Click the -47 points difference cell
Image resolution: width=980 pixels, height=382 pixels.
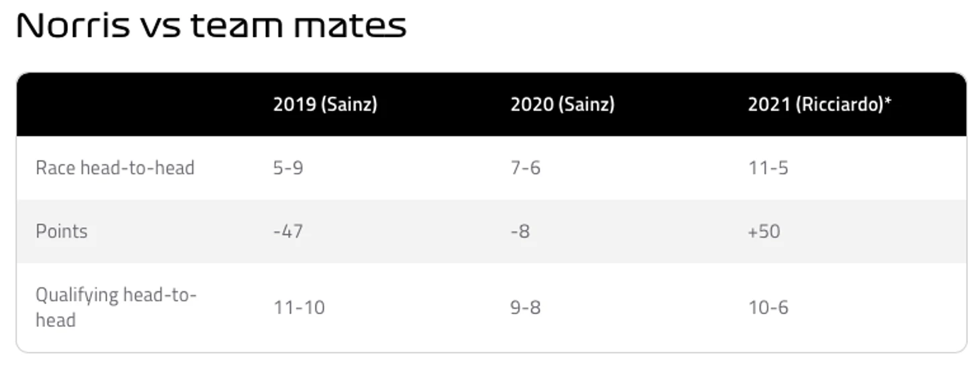point(288,232)
